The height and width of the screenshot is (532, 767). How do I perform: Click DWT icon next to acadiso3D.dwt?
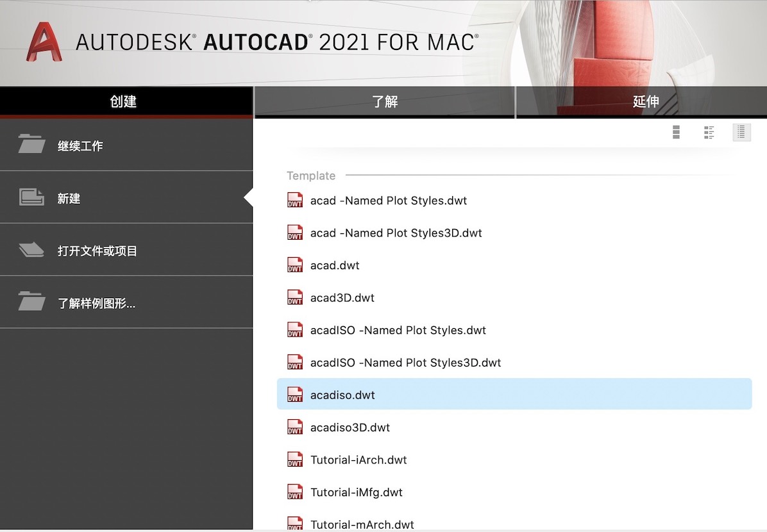point(294,427)
